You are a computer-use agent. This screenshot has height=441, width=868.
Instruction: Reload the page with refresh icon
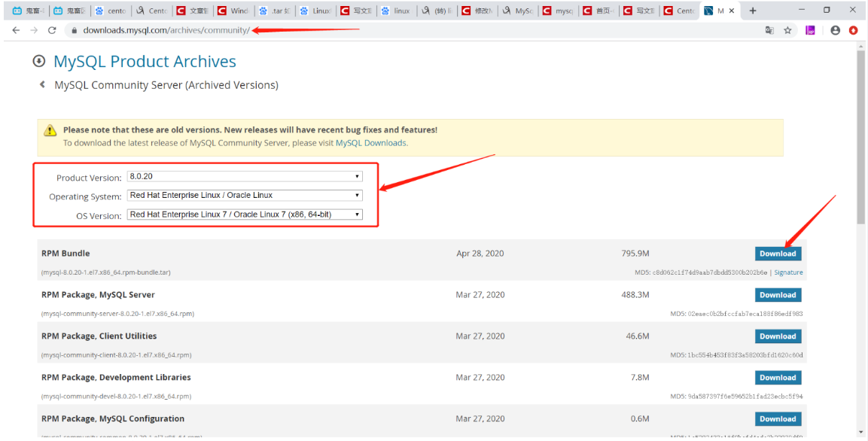(x=52, y=30)
